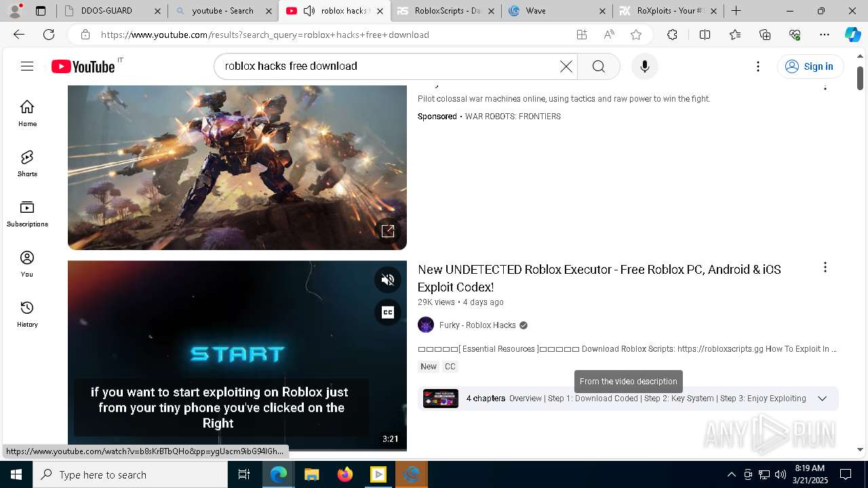Open the browser profile icon

[x=16, y=9]
